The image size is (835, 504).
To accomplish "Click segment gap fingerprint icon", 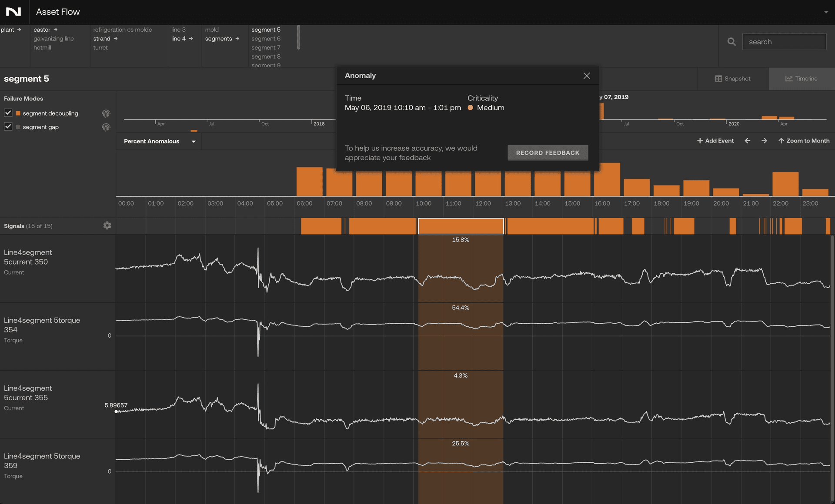I will [106, 127].
